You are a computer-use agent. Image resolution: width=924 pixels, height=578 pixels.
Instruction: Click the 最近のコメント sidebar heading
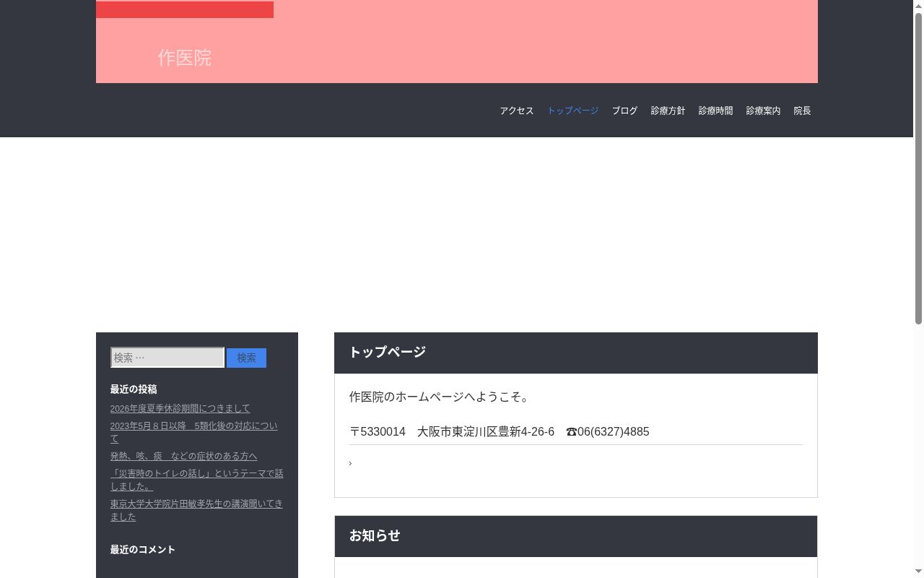tap(143, 550)
